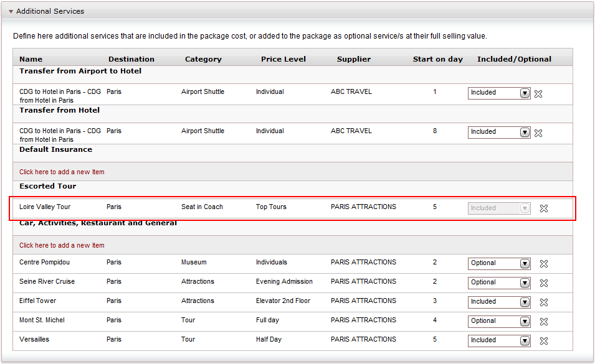The width and height of the screenshot is (595, 364).
Task: Open Included/Optional dropdown for Eiffel Tower
Action: pyautogui.click(x=499, y=302)
